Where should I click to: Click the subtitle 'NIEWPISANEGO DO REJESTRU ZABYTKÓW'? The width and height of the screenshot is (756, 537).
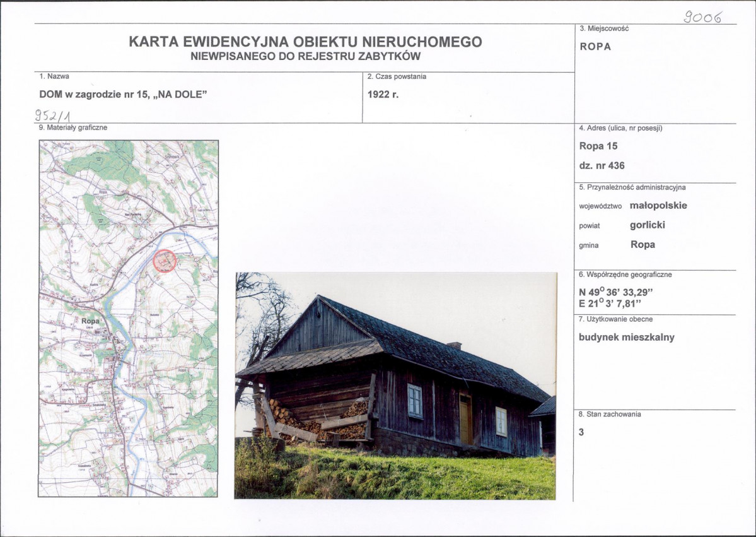(306, 56)
